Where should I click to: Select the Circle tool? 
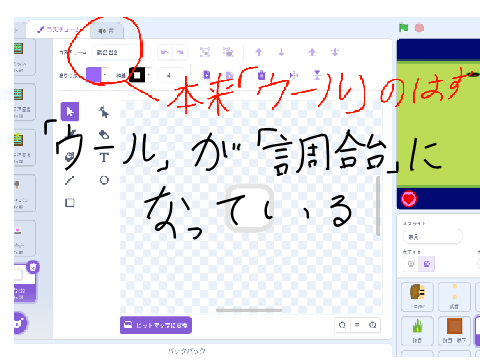104,180
